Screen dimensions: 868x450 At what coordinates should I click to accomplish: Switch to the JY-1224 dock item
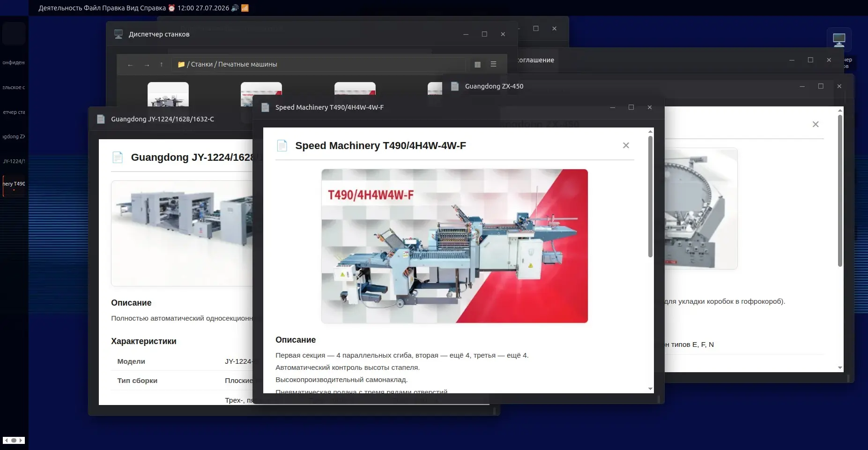point(14,161)
